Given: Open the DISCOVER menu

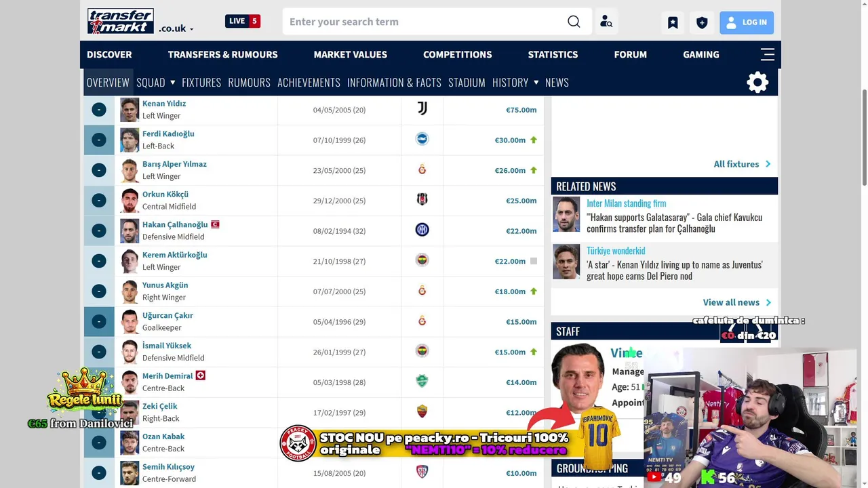Looking at the screenshot, I should (109, 54).
